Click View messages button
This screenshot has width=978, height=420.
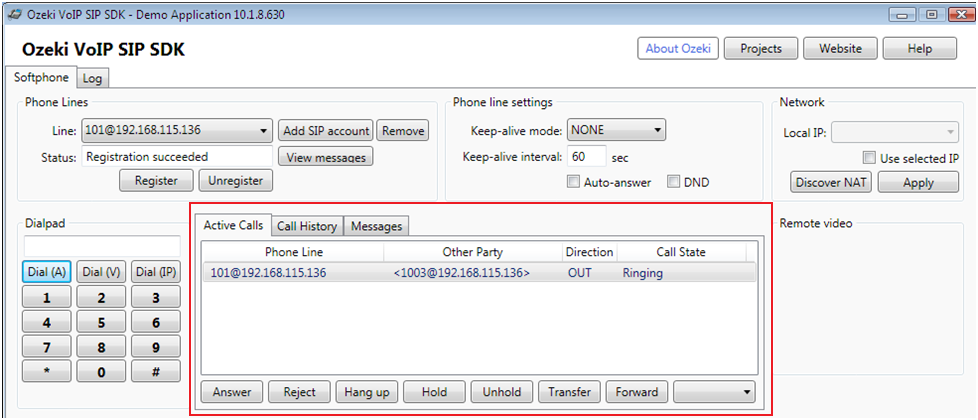click(326, 156)
